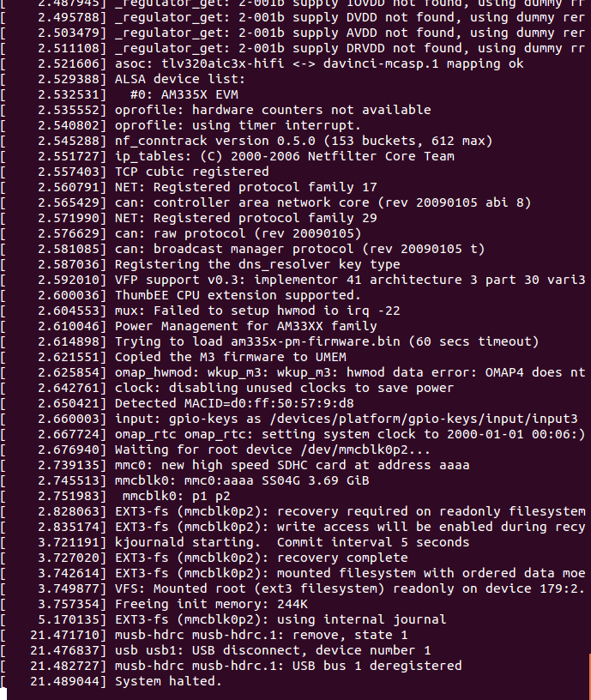The width and height of the screenshot is (591, 700).
Task: Click "Registering the dns_resolver key type" line
Action: coord(257,264)
